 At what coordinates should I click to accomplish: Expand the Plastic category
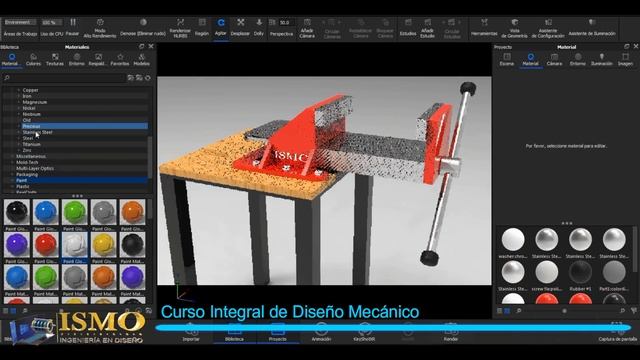click(12, 187)
